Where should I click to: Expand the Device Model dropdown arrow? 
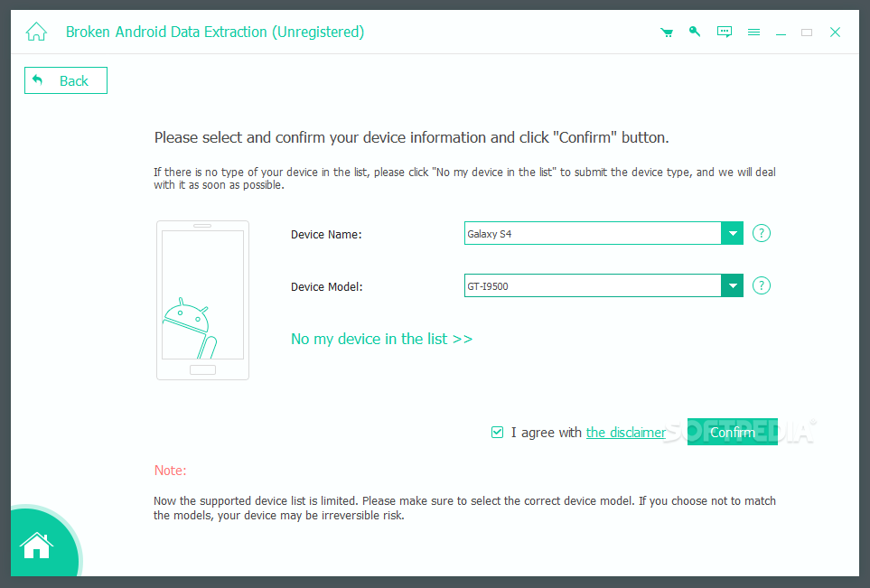(733, 285)
